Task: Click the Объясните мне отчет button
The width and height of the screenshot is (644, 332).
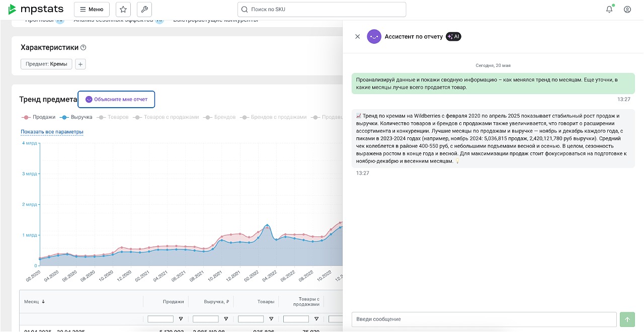Action: pos(116,99)
